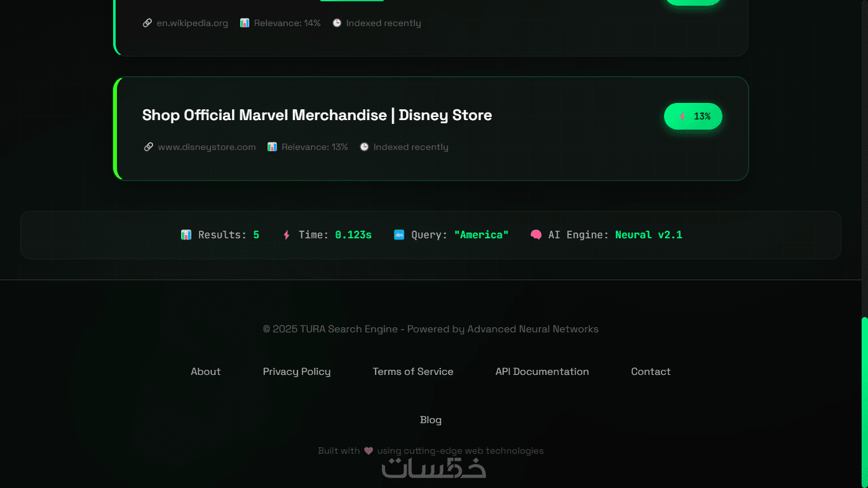Open the Disney Store Marvel Merchandise result title
Viewport: 868px width, 488px height.
point(317,115)
